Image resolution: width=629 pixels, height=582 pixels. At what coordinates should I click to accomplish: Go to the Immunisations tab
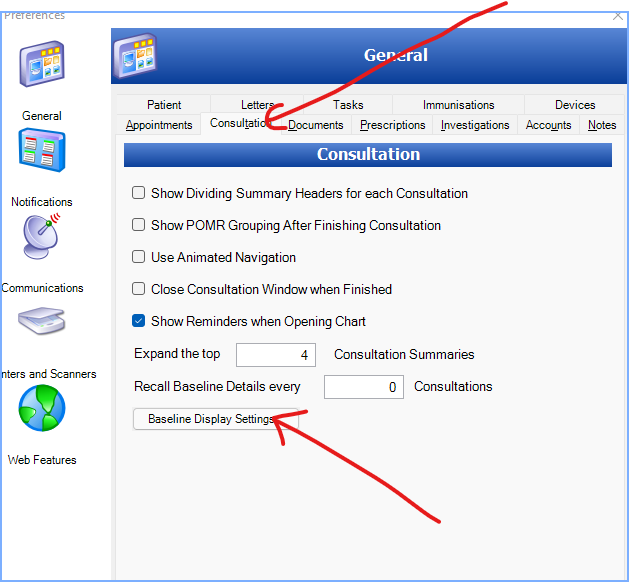(458, 105)
